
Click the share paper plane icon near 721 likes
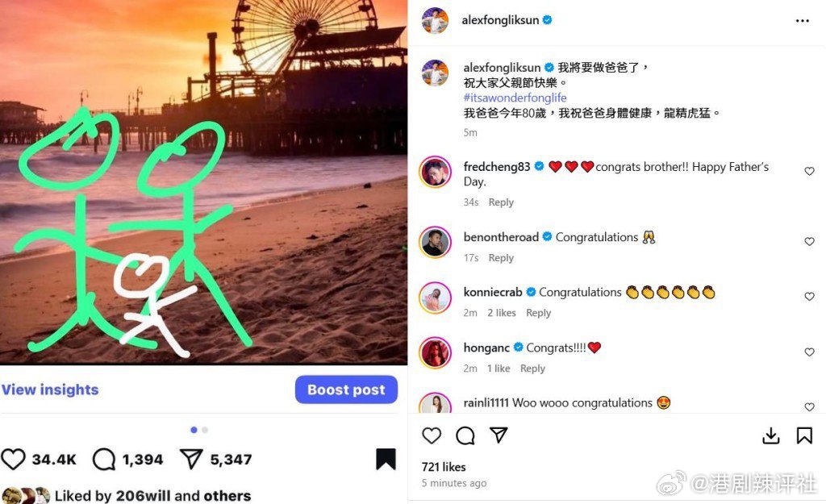499,435
